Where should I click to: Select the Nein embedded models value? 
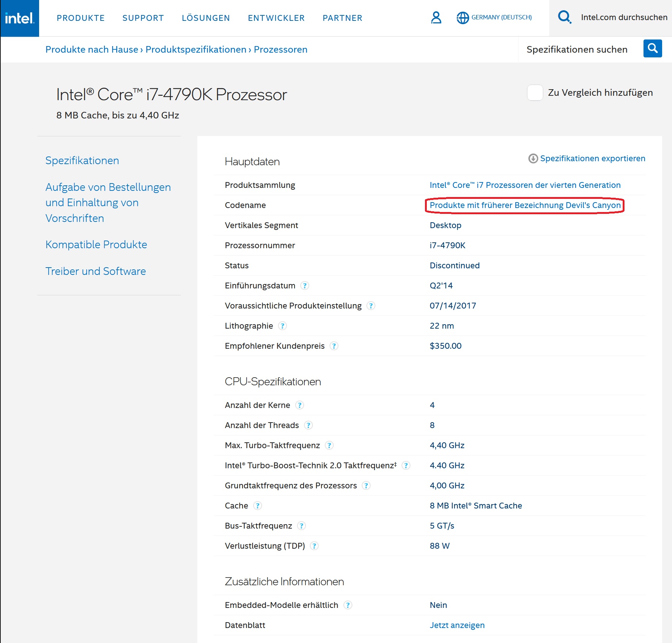438,605
